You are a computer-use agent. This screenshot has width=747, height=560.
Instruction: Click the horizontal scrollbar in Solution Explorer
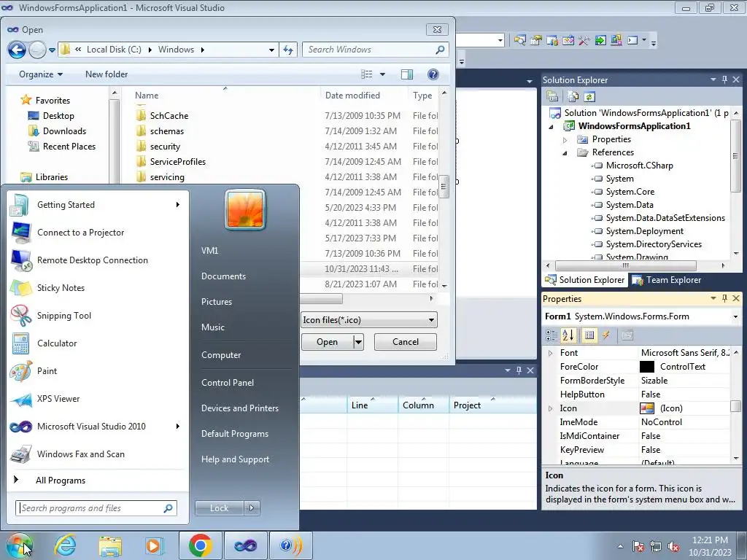(x=625, y=265)
